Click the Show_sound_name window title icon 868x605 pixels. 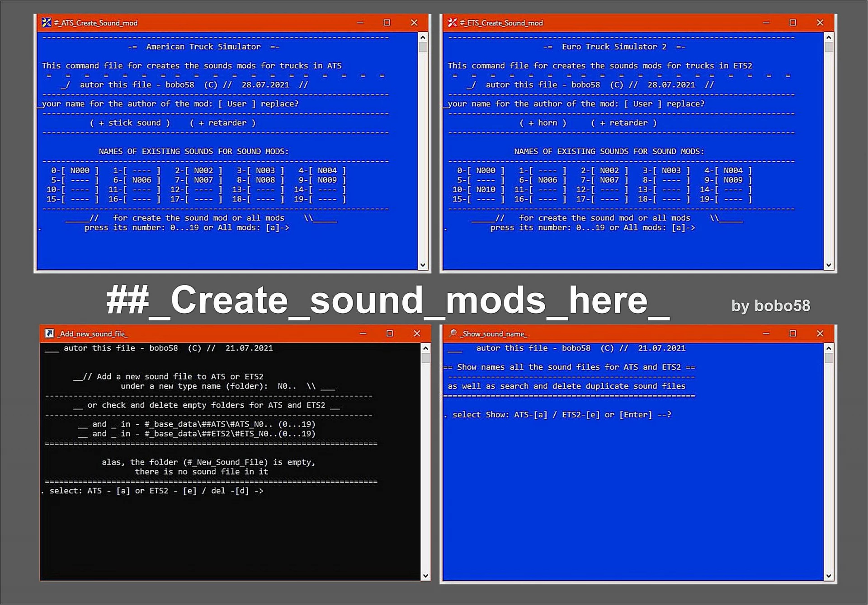coord(453,333)
